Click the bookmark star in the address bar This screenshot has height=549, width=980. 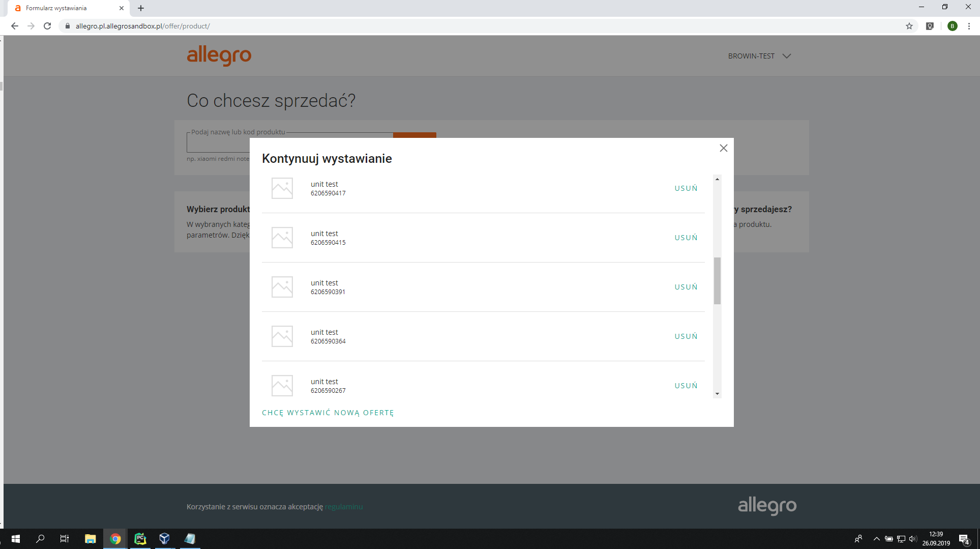[910, 26]
